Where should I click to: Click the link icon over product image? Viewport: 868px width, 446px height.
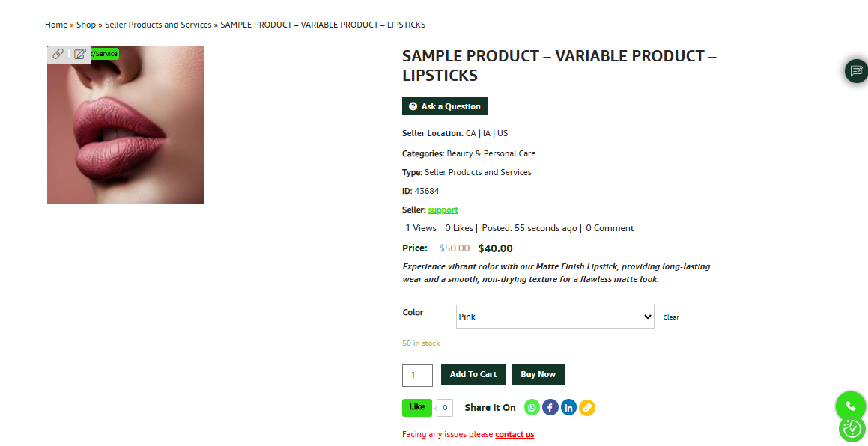pyautogui.click(x=58, y=54)
